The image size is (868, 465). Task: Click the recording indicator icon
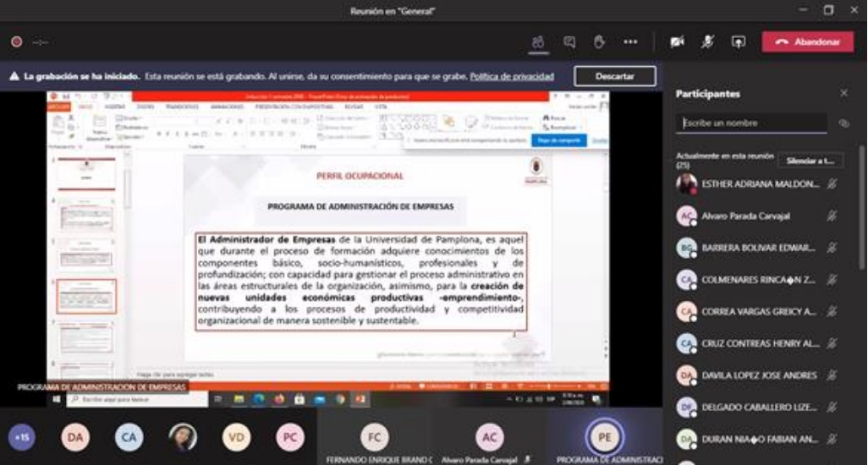(16, 41)
